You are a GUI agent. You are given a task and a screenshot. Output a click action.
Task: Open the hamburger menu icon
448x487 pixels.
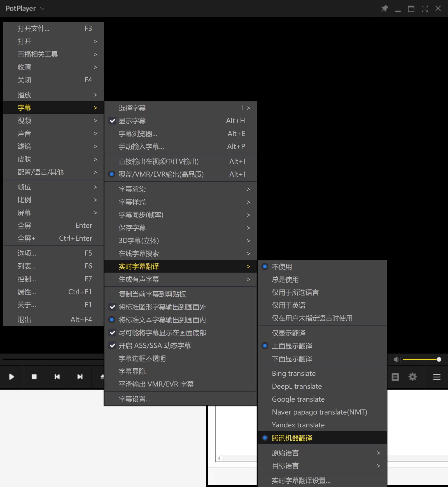click(x=437, y=377)
